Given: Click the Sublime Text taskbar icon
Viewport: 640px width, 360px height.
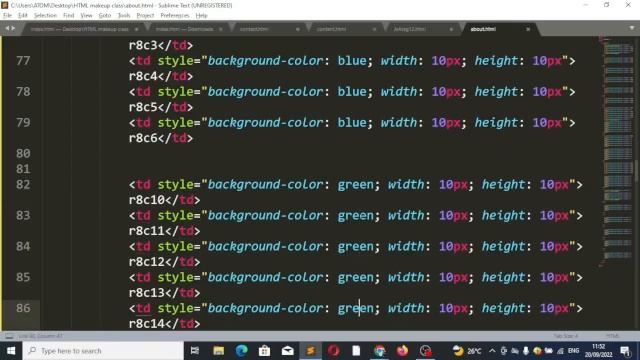Looking at the screenshot, I should [311, 351].
